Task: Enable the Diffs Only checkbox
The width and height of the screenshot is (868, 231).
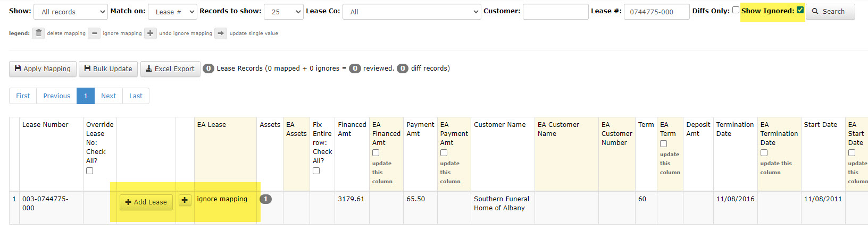Action: [x=736, y=10]
